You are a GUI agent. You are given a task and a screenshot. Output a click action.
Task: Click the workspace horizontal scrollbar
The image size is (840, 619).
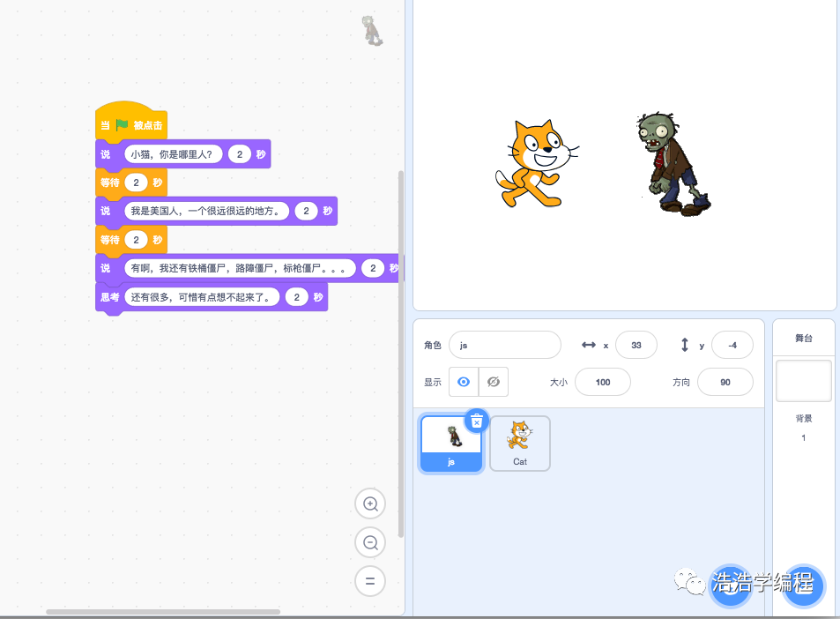coord(163,611)
